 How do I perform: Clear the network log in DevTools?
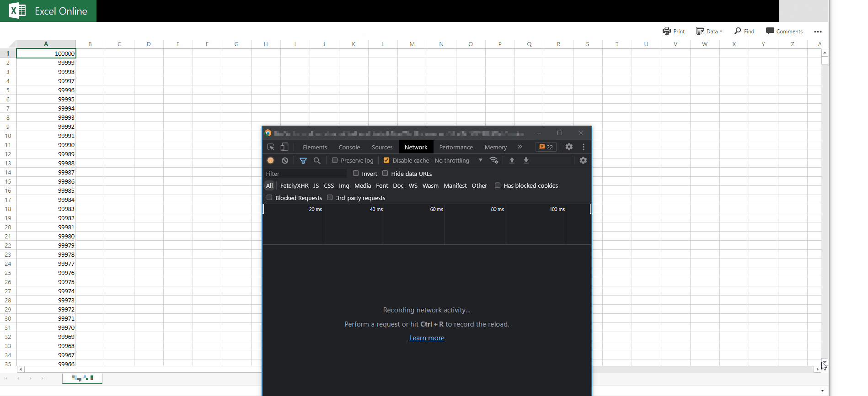(285, 160)
